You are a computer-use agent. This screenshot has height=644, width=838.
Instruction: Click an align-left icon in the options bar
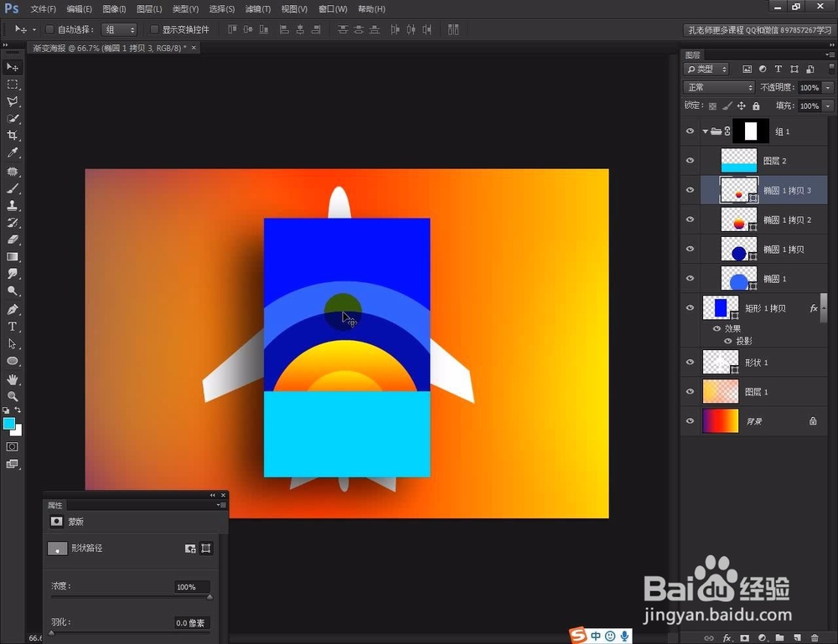(x=284, y=29)
